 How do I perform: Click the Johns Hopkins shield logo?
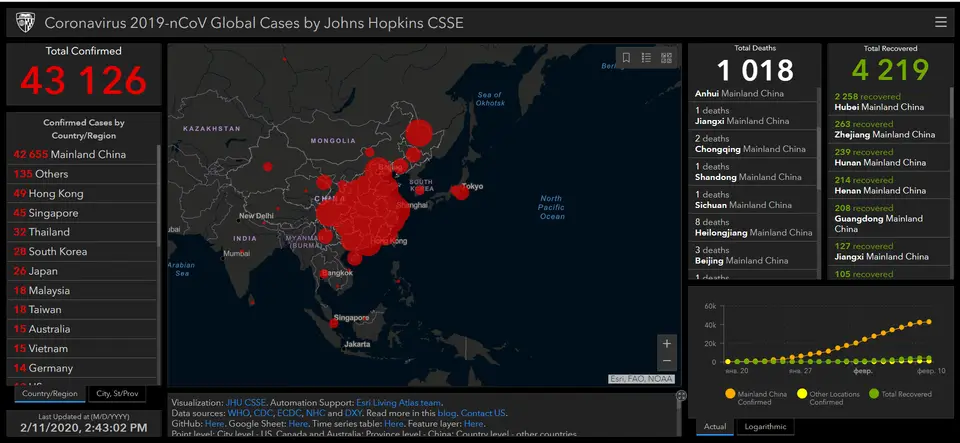25,23
